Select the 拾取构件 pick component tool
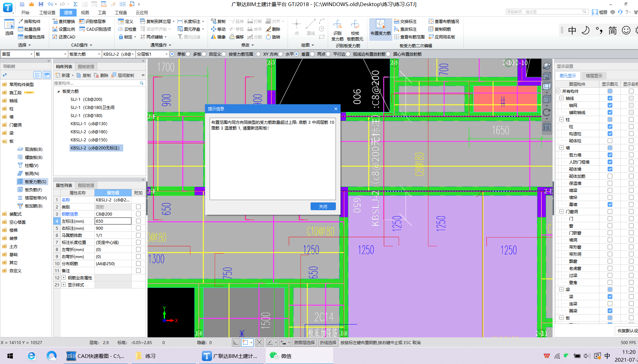Image resolution: width=638 pixels, height=364 pixels. pyautogui.click(x=29, y=21)
